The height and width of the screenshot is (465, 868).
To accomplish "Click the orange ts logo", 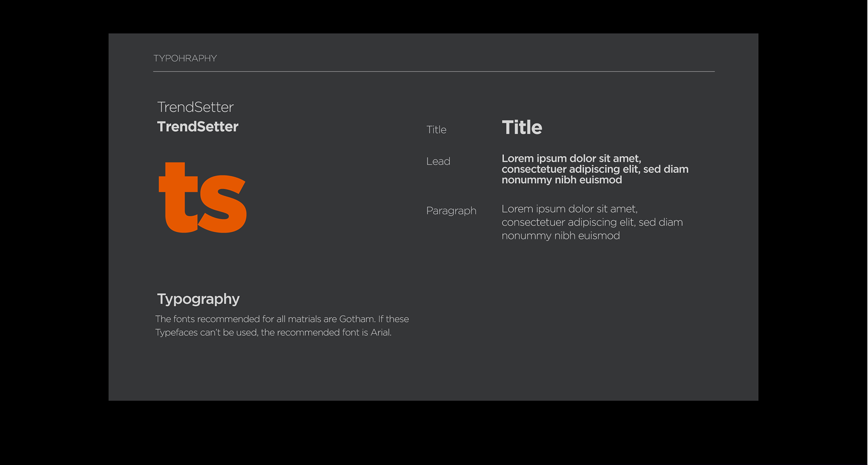I will click(202, 198).
